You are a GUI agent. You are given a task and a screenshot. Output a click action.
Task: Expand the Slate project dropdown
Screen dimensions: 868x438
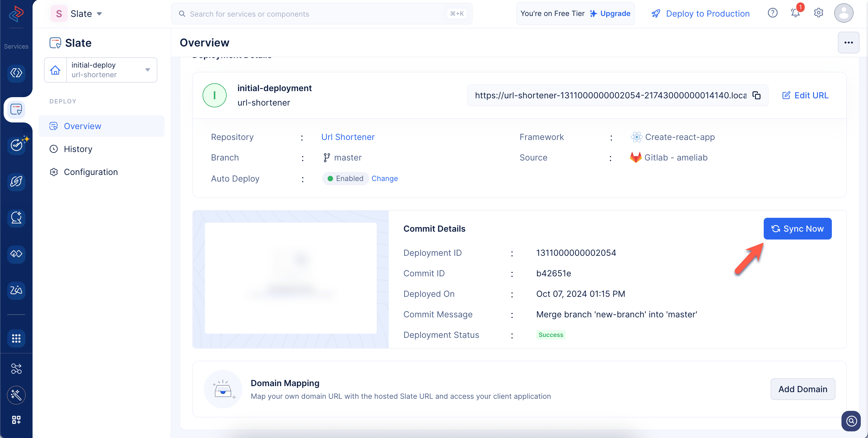pyautogui.click(x=99, y=14)
